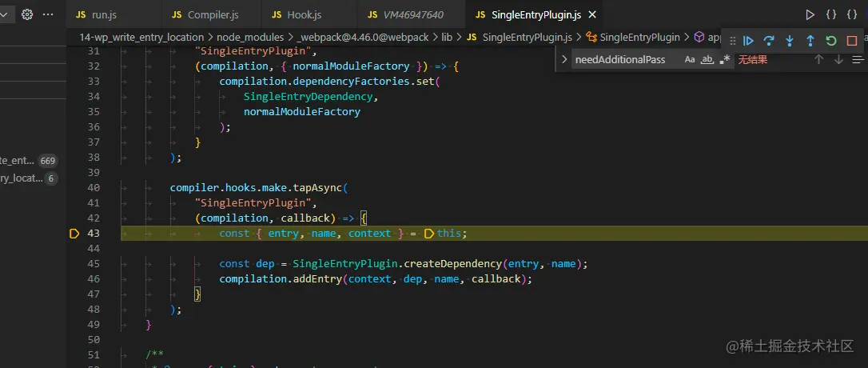Step out of the current function
This screenshot has height=368, width=868.
pos(810,41)
